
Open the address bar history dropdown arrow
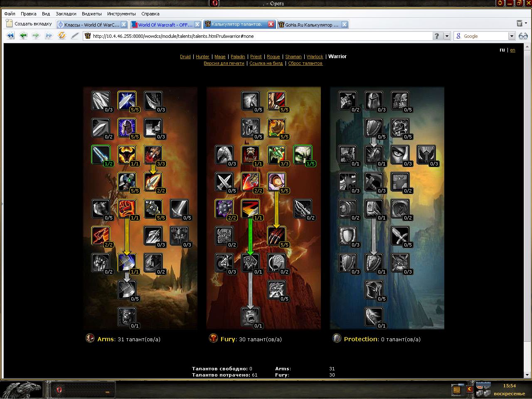coord(447,36)
